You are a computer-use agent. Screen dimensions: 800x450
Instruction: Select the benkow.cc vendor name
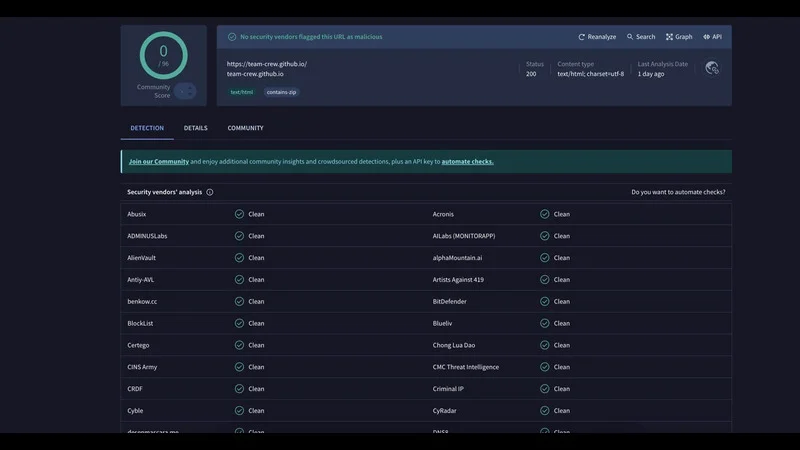coord(142,302)
